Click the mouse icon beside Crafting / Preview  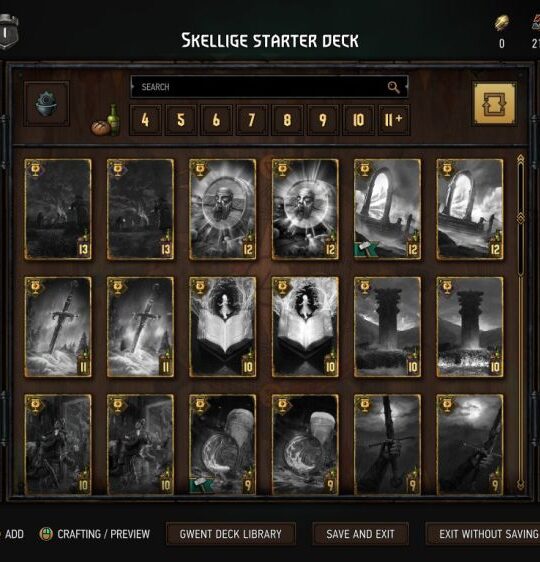tap(46, 534)
